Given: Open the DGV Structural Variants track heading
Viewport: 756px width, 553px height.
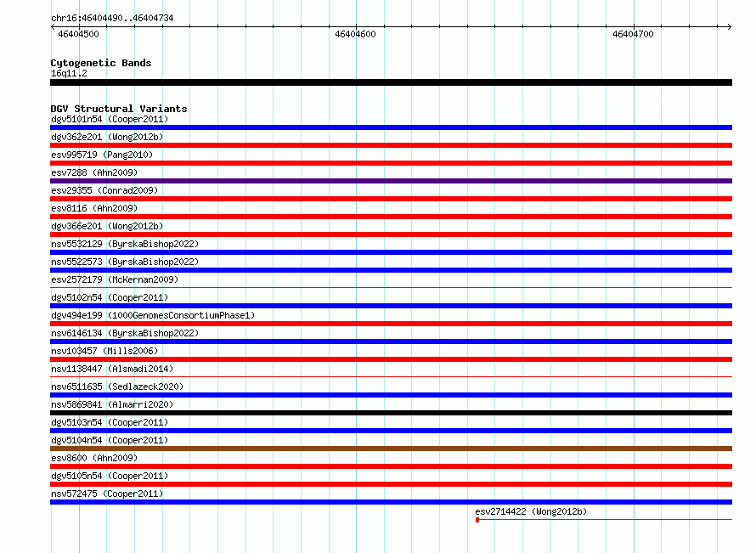Looking at the screenshot, I should pos(119,109).
